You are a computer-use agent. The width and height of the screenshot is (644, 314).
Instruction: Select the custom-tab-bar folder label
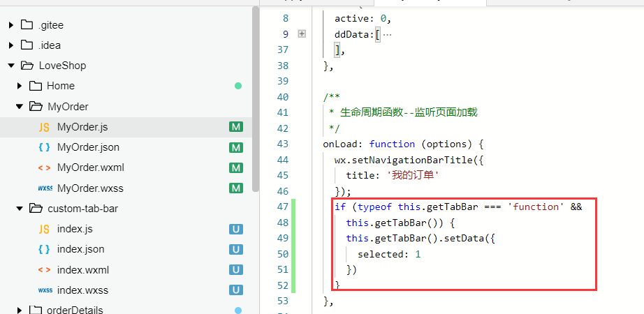tap(83, 209)
